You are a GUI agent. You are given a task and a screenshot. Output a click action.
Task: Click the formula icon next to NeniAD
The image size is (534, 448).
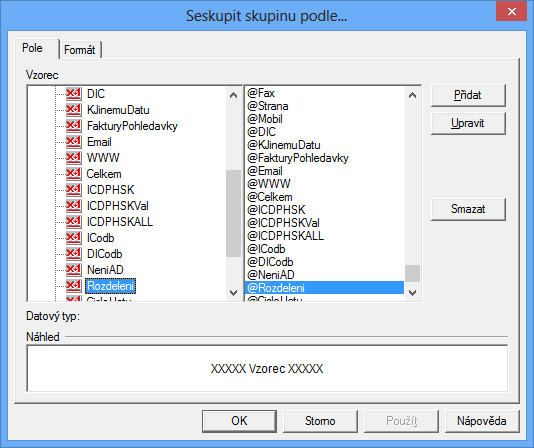click(73, 269)
